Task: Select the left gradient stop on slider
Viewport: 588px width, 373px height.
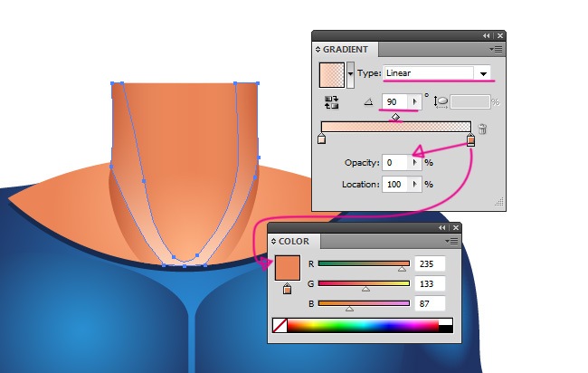Action: coord(322,139)
